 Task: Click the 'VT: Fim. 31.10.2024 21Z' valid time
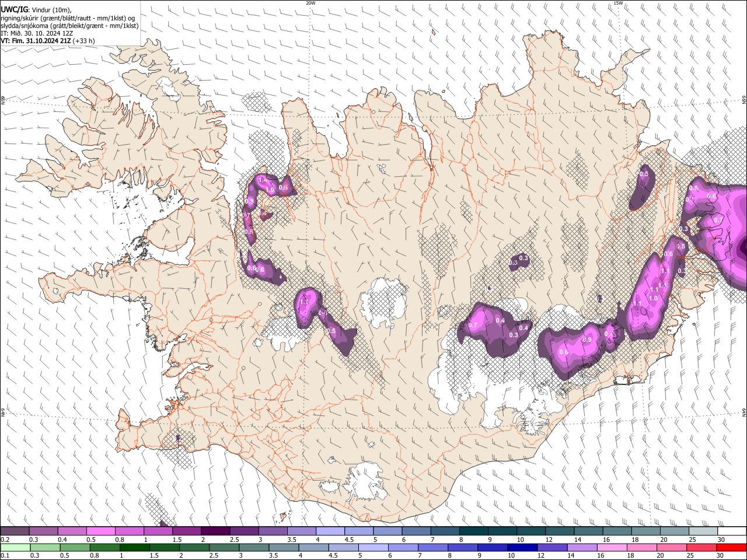coord(36,41)
